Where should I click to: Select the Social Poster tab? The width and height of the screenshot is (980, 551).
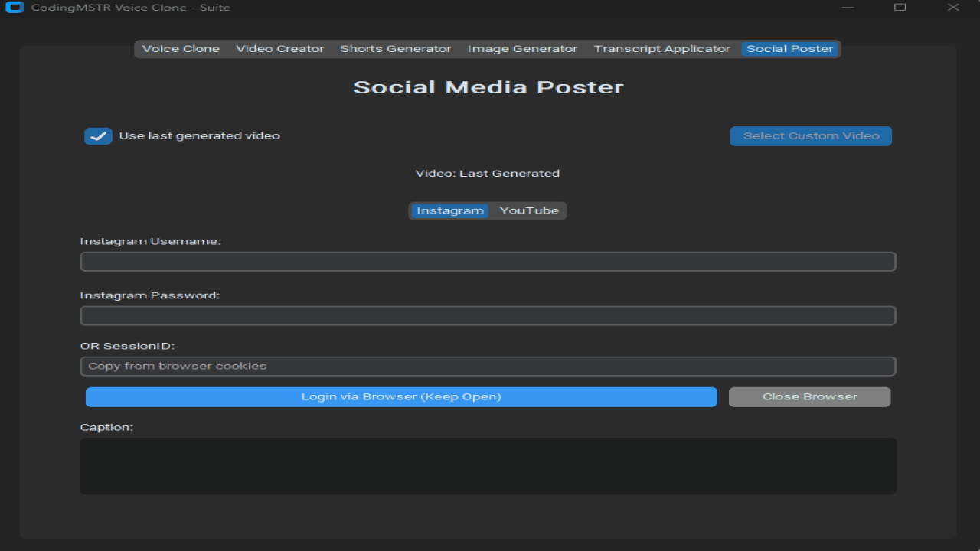(x=789, y=49)
